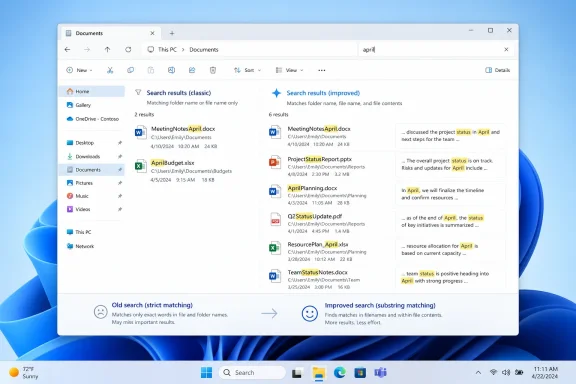
Task: Click the Back navigation arrow
Action: pyautogui.click(x=67, y=50)
